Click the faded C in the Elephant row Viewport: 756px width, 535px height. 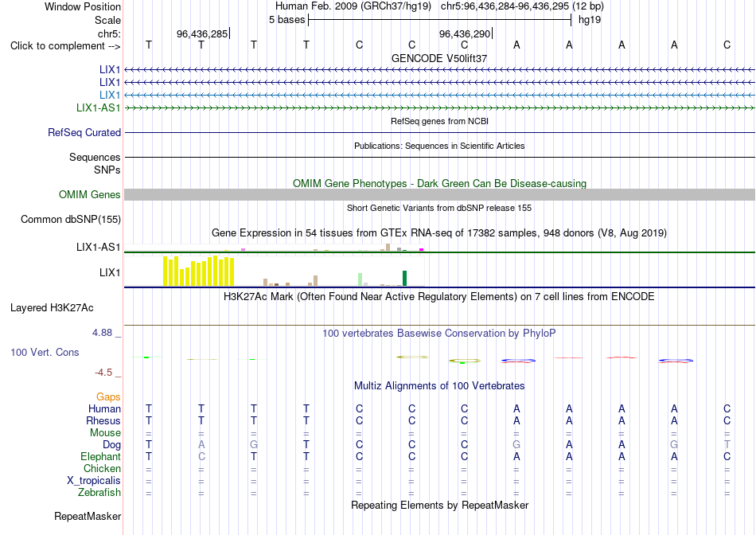coord(201,456)
